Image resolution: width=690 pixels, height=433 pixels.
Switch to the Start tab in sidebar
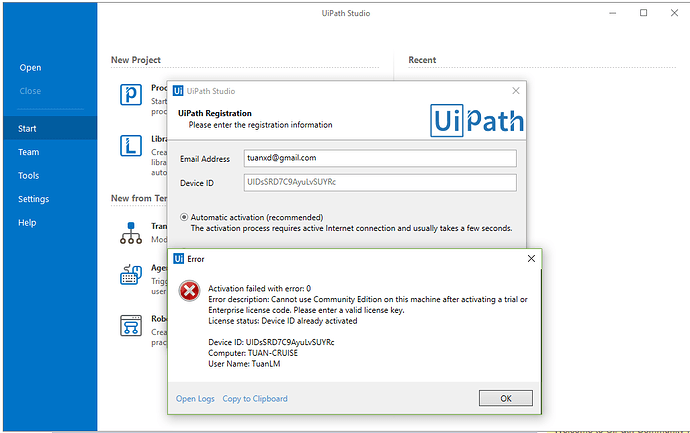click(x=50, y=128)
